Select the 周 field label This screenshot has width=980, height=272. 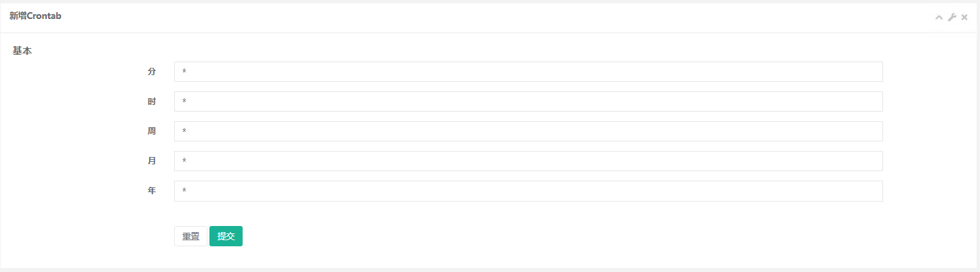click(152, 131)
